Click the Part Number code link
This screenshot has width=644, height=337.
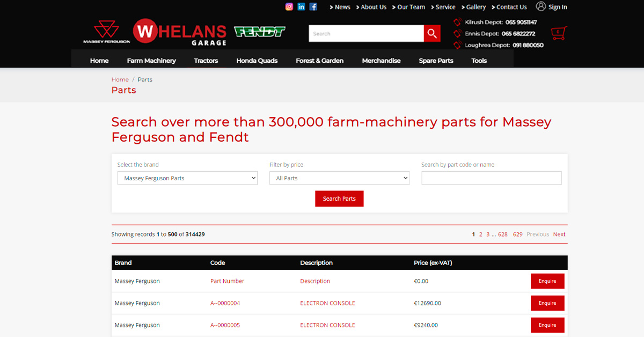pos(227,281)
